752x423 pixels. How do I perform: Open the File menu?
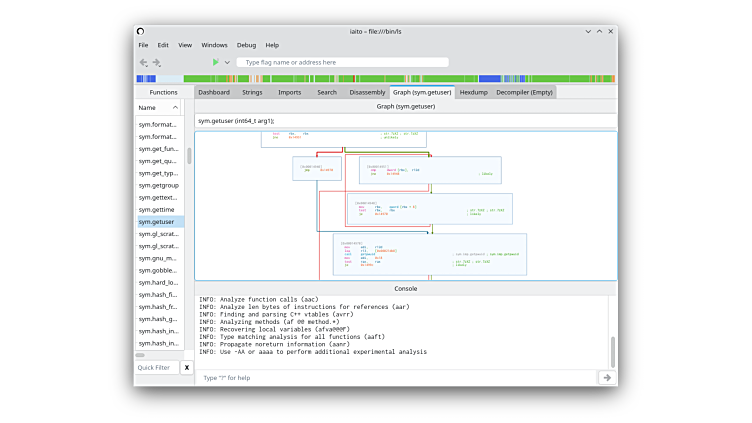(143, 45)
